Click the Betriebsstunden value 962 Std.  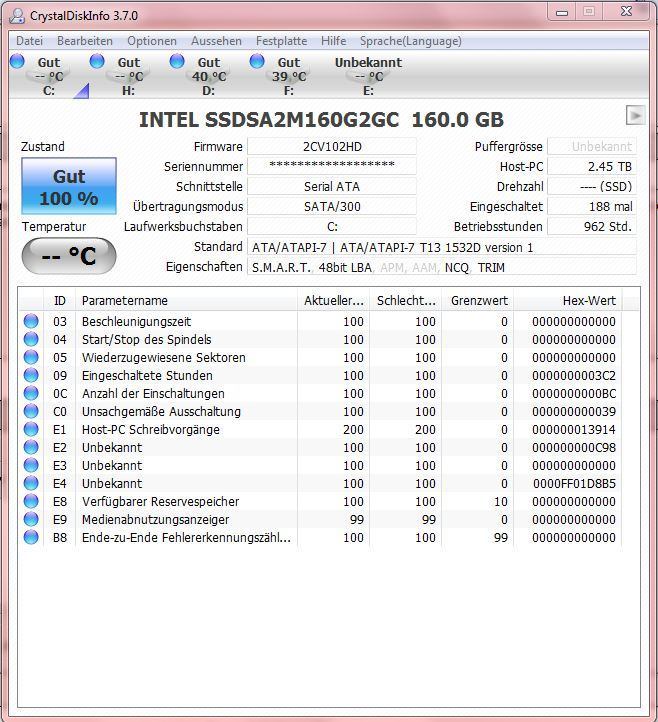click(592, 227)
